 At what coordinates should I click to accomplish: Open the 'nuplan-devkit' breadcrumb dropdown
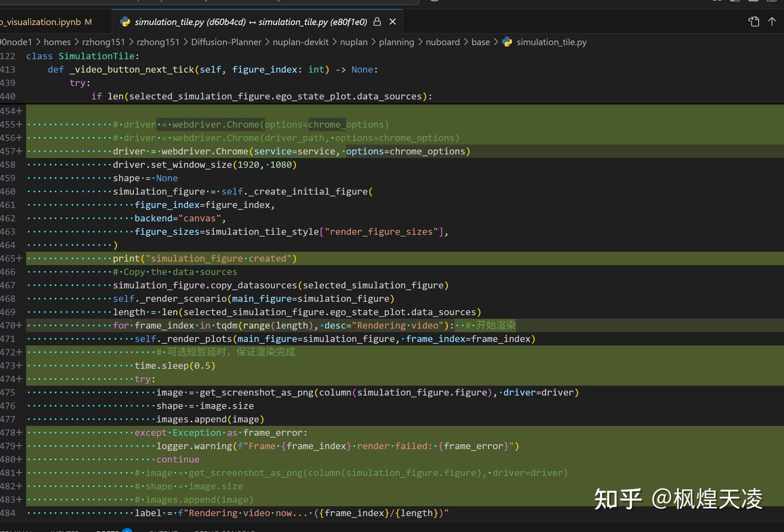(x=301, y=42)
